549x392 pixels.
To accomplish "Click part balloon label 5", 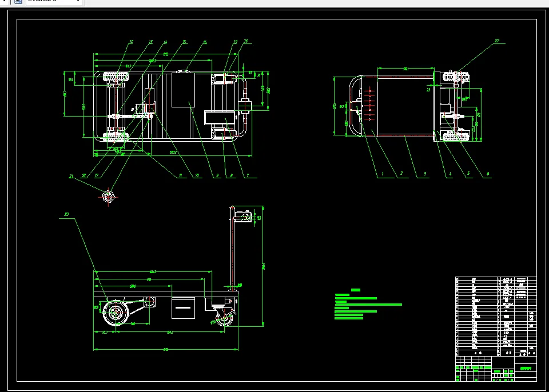I will click(468, 173).
